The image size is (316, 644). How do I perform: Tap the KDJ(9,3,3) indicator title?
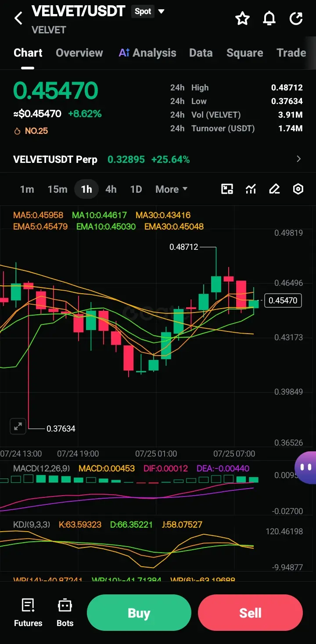pos(31,524)
